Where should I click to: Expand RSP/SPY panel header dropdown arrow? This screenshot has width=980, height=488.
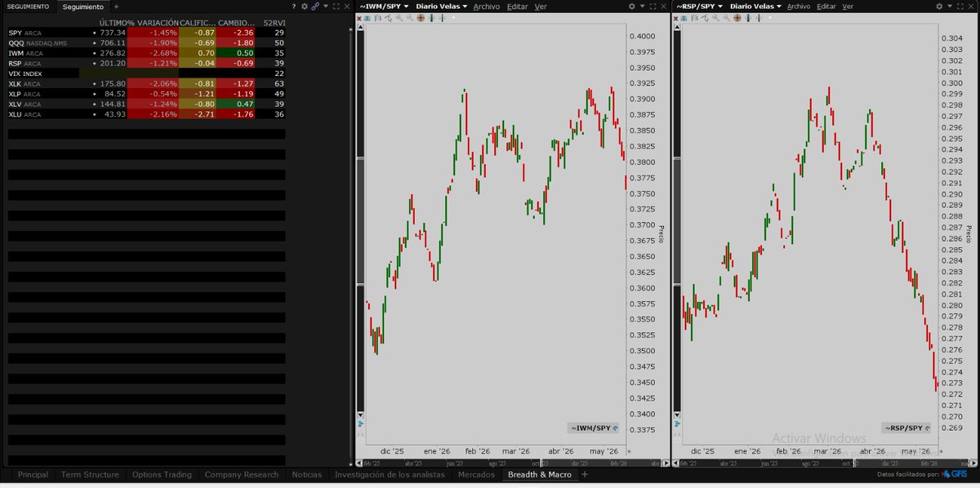[x=950, y=6]
